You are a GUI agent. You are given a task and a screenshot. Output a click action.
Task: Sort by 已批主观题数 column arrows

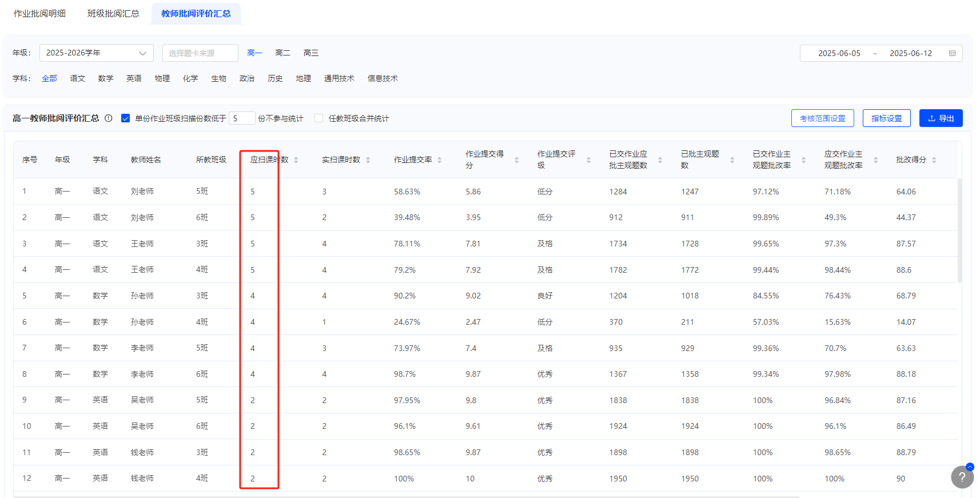click(x=732, y=160)
